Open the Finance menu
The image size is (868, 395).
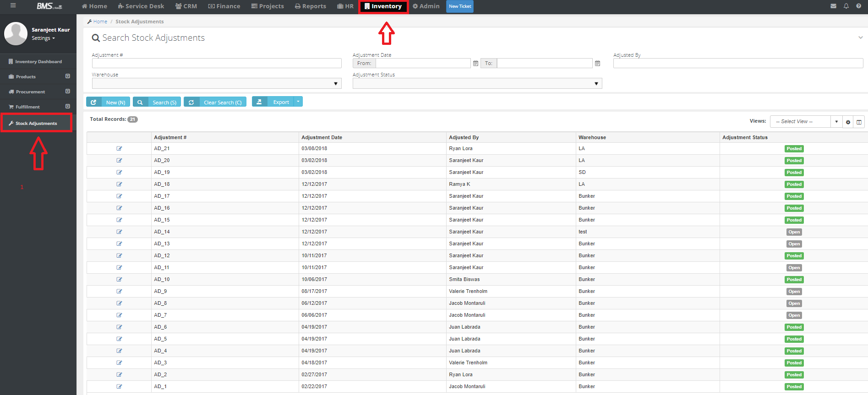pyautogui.click(x=224, y=6)
